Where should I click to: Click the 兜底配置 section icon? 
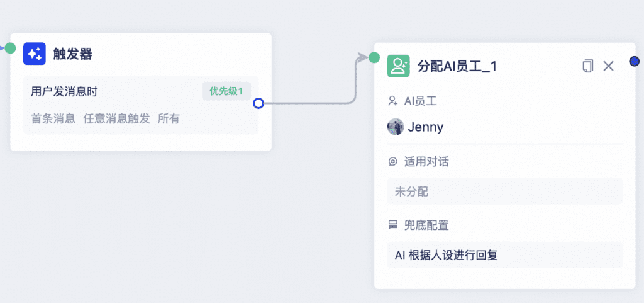click(x=392, y=226)
